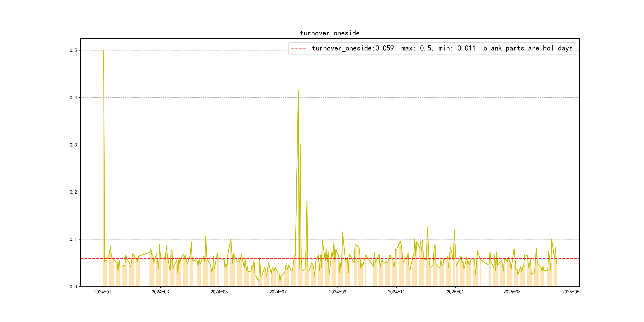Screen dimensions: 644x322
Task: Click the 2025-05 x-axis tick label
Action: coord(570,292)
